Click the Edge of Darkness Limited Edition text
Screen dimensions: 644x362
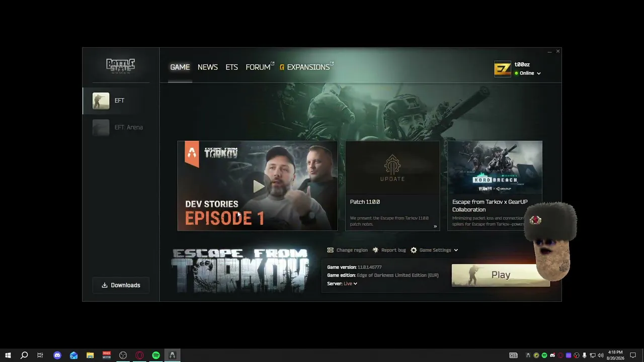click(397, 276)
